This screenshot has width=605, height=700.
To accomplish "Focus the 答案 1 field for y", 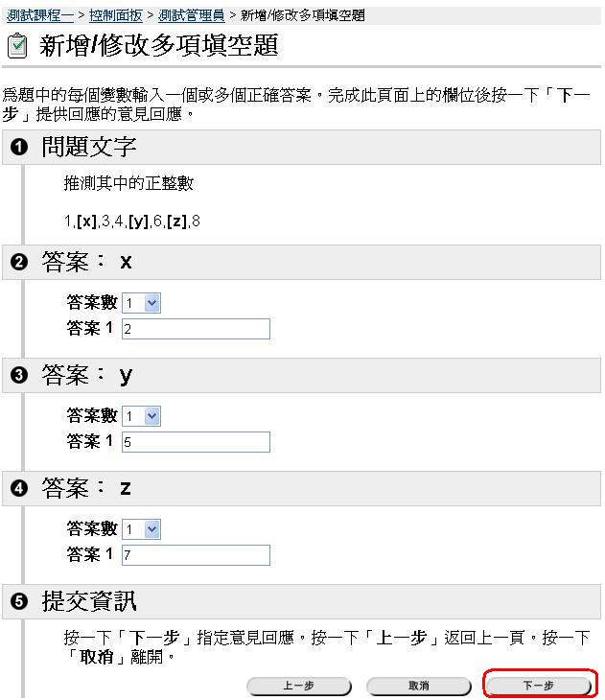I will pos(196,442).
